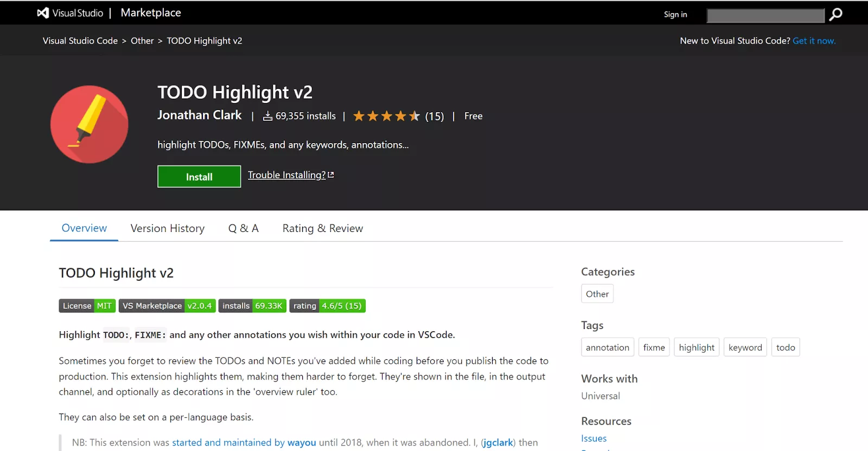
Task: Click external link icon beside Trouble Installing
Action: 331,175
